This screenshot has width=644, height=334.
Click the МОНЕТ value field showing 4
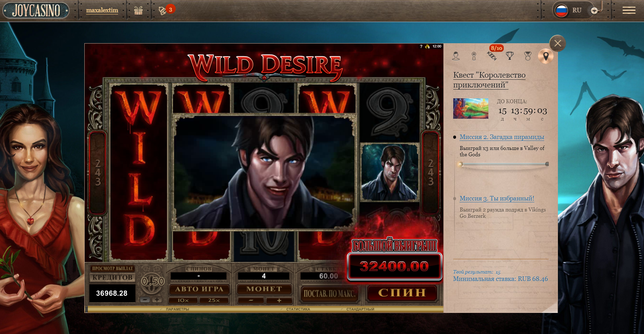(x=264, y=276)
